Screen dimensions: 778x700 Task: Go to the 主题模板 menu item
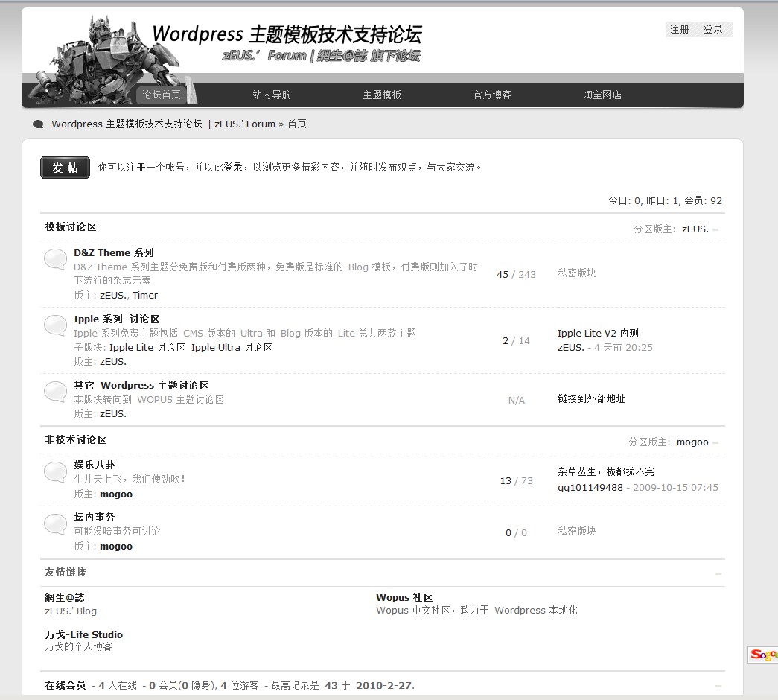pos(382,95)
